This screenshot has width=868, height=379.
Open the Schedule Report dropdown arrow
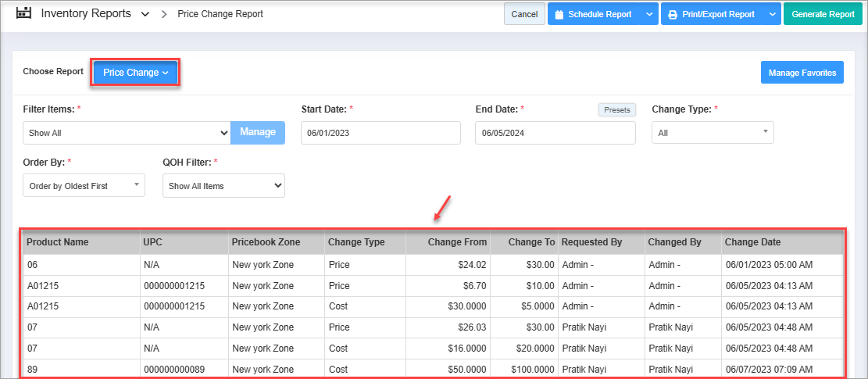pyautogui.click(x=649, y=14)
